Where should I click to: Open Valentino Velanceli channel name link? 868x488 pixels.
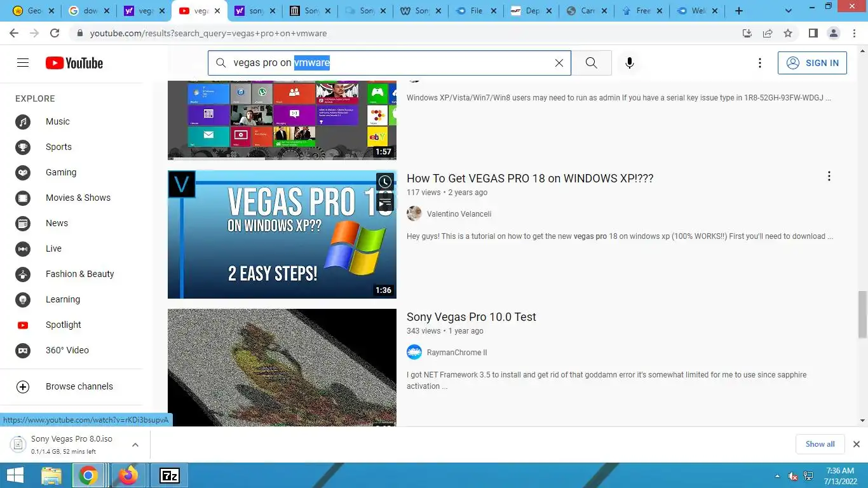459,214
